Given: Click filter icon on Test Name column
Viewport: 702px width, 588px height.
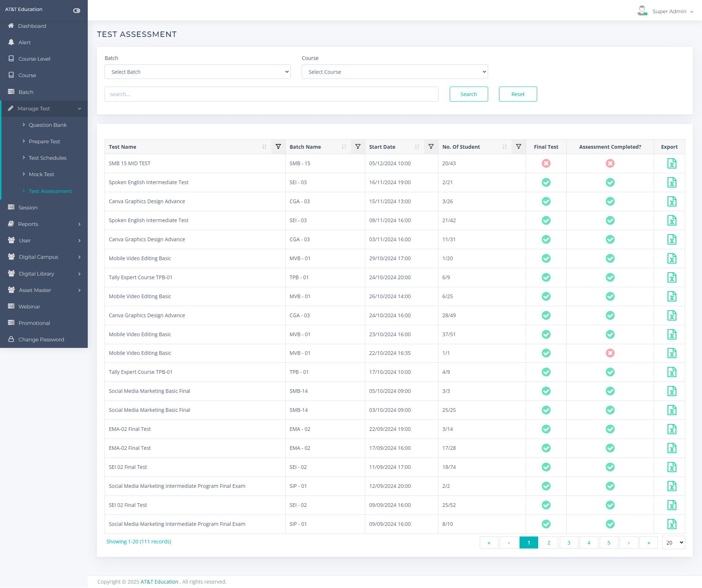Looking at the screenshot, I should (x=278, y=147).
